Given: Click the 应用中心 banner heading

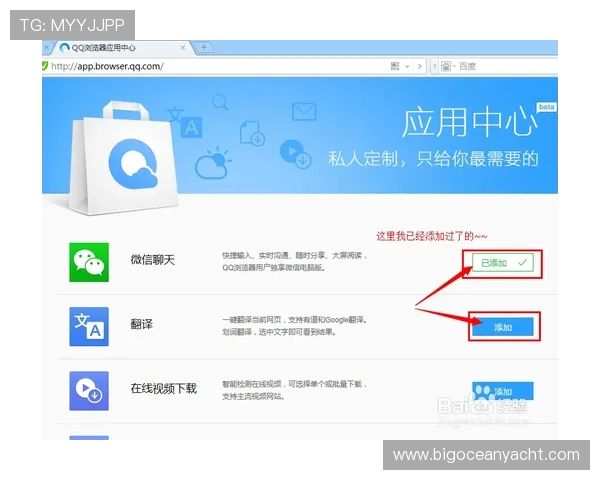Looking at the screenshot, I should click(x=469, y=122).
